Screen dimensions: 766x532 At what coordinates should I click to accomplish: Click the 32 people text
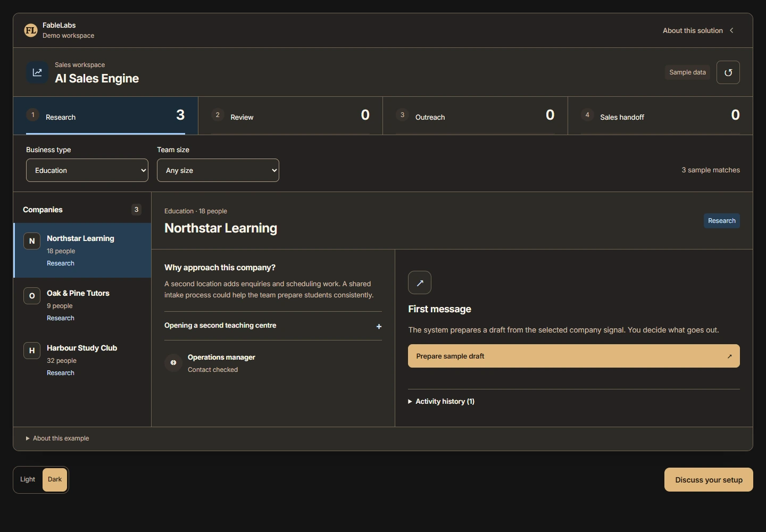62,361
